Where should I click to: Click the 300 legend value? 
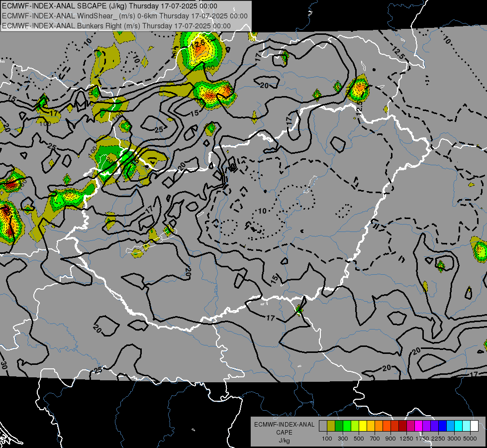click(343, 439)
